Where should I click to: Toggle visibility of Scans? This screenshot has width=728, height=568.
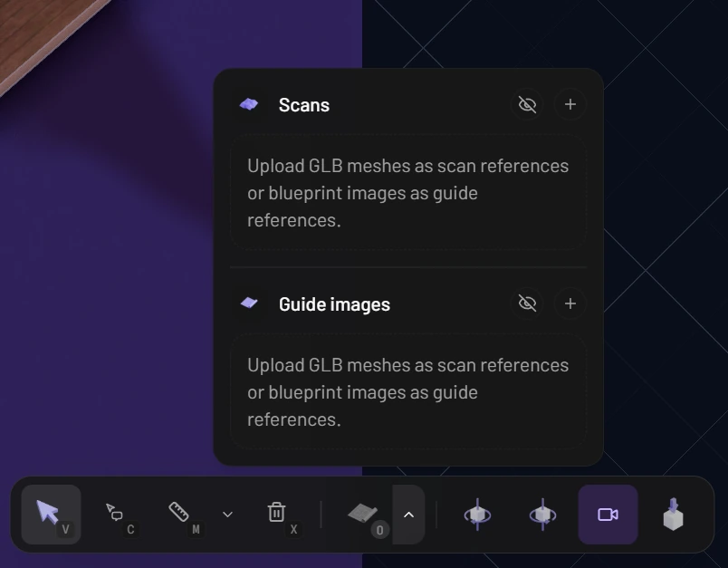click(527, 104)
